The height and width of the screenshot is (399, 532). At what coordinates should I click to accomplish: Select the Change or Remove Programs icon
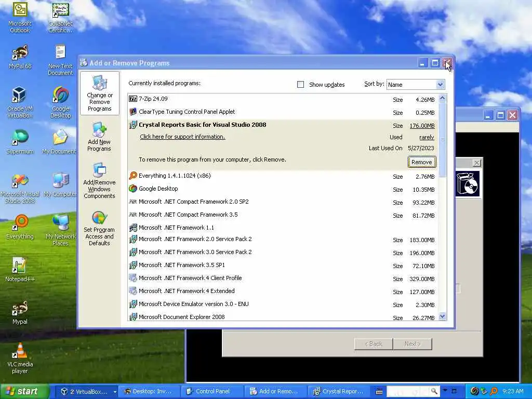(x=99, y=93)
